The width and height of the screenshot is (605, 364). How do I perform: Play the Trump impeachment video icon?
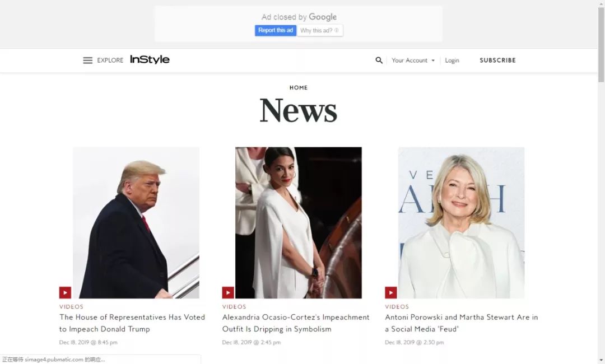point(65,293)
